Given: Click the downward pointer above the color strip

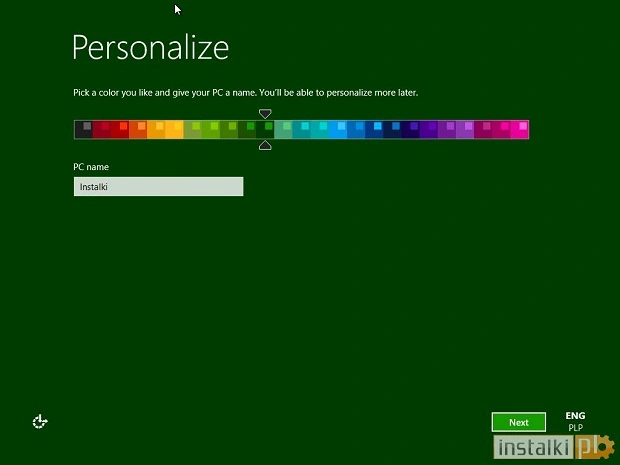Looking at the screenshot, I should pyautogui.click(x=265, y=114).
